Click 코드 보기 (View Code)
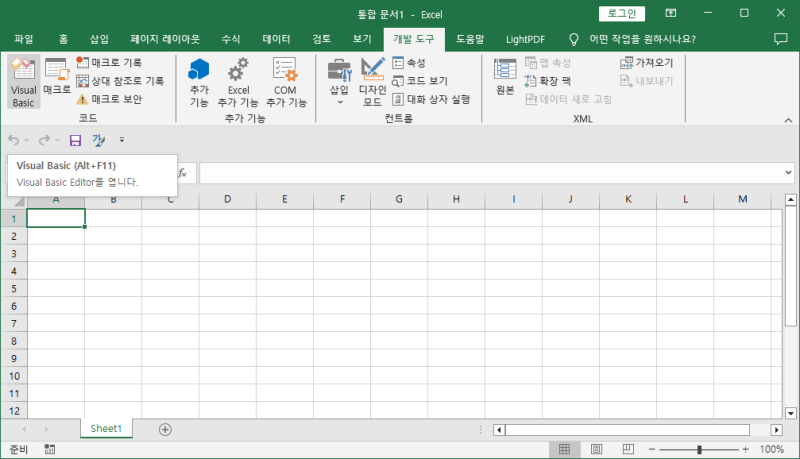This screenshot has width=800, height=459. (420, 81)
